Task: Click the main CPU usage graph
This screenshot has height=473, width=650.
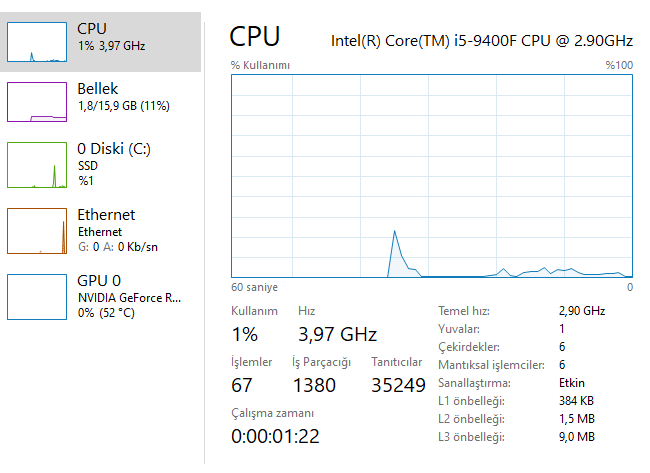Action: (431, 176)
